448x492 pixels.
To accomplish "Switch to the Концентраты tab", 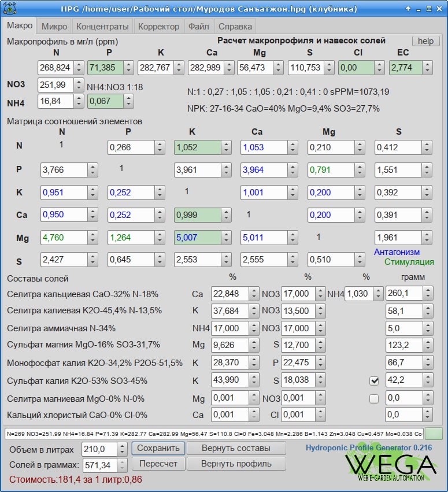I will 102,27.
